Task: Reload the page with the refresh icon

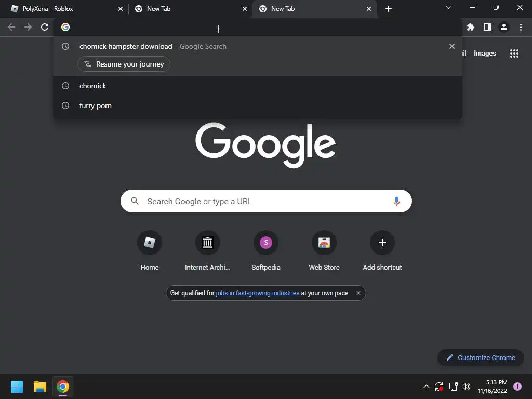Action: pos(45,27)
